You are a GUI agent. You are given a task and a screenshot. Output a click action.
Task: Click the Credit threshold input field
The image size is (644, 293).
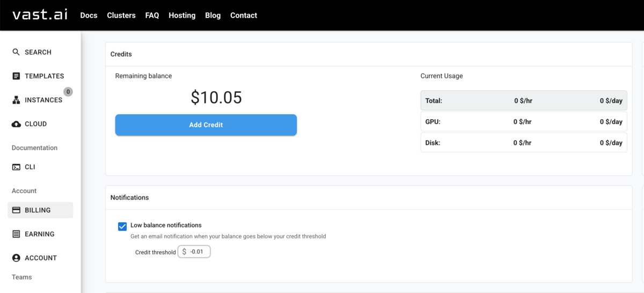[198, 252]
